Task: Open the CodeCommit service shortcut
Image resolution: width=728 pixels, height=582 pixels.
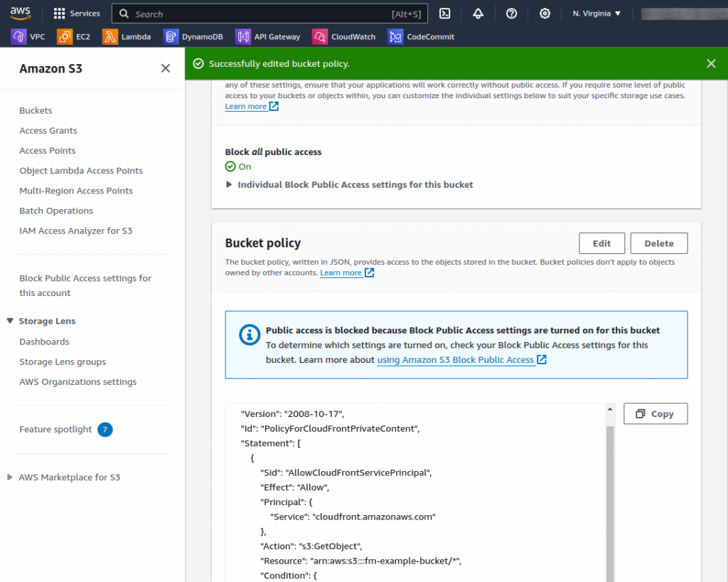Action: [x=421, y=37]
